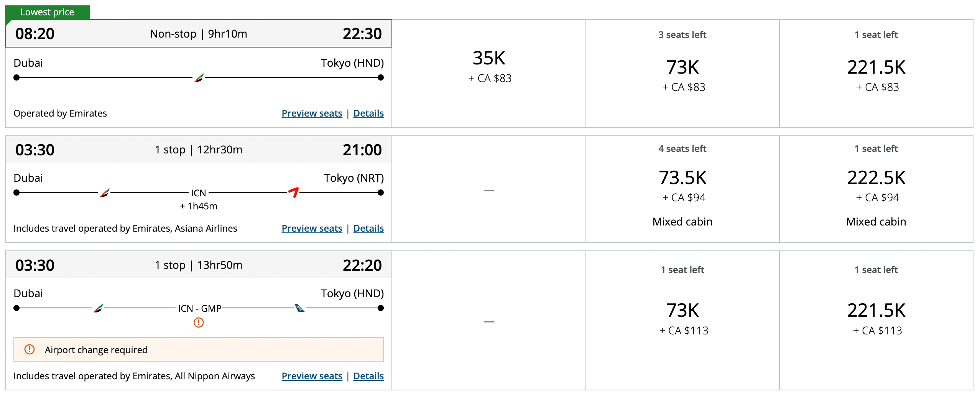The width and height of the screenshot is (980, 395).
Task: Select 73K fare with 3 seats left
Action: coord(682,73)
